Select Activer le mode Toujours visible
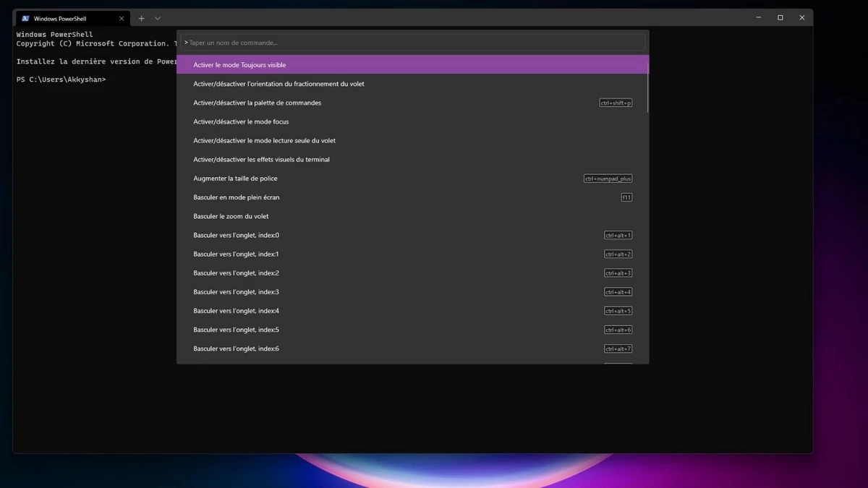Screen dimensions: 868x488 [412, 65]
